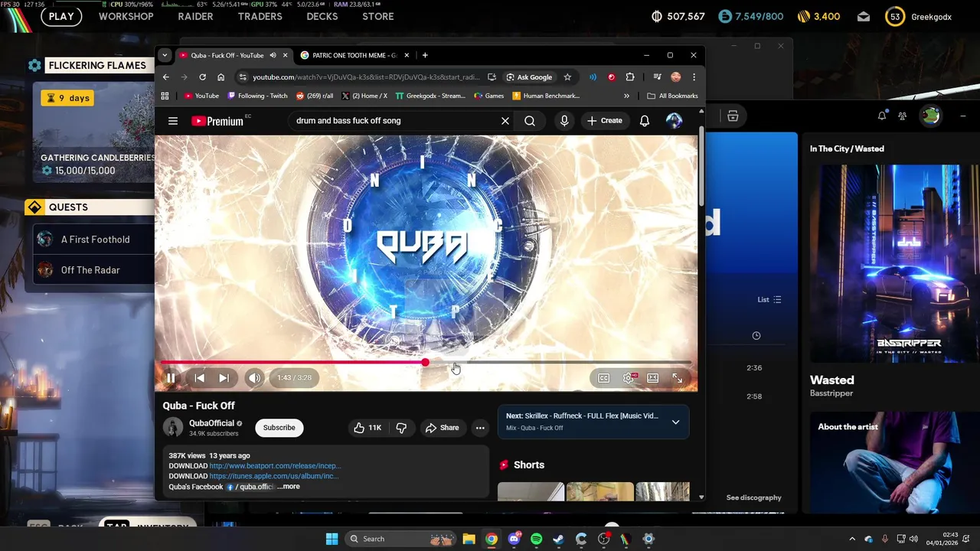Go to YouTube Premium home logo
The image size is (980, 551).
click(217, 121)
